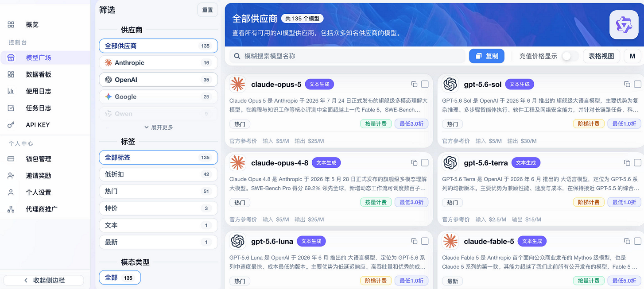Copy the gpt-5.6-sol model name
Image resolution: width=644 pixels, height=289 pixels.
[627, 84]
